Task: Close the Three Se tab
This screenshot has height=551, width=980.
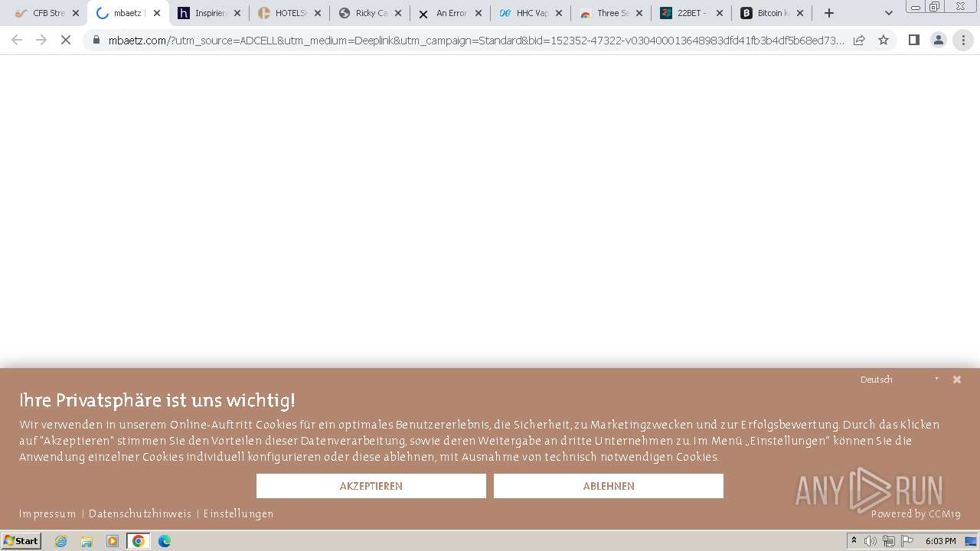Action: [x=639, y=13]
